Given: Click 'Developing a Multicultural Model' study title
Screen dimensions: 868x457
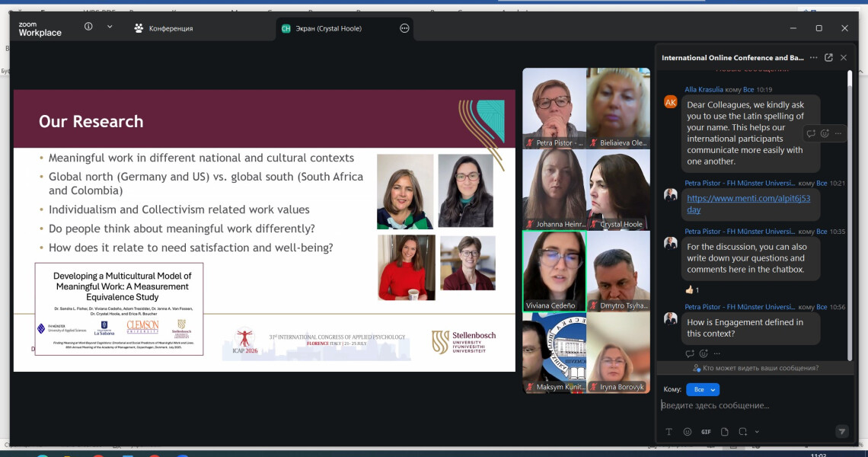Looking at the screenshot, I should (123, 286).
